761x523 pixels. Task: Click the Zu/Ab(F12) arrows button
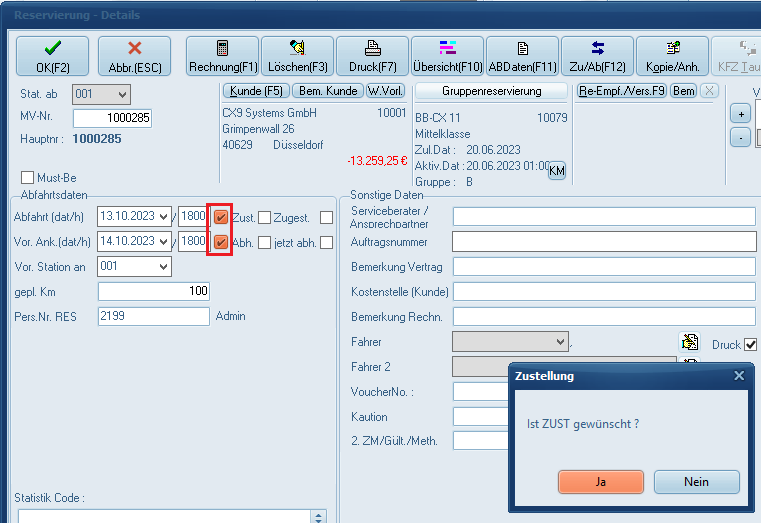pos(597,56)
